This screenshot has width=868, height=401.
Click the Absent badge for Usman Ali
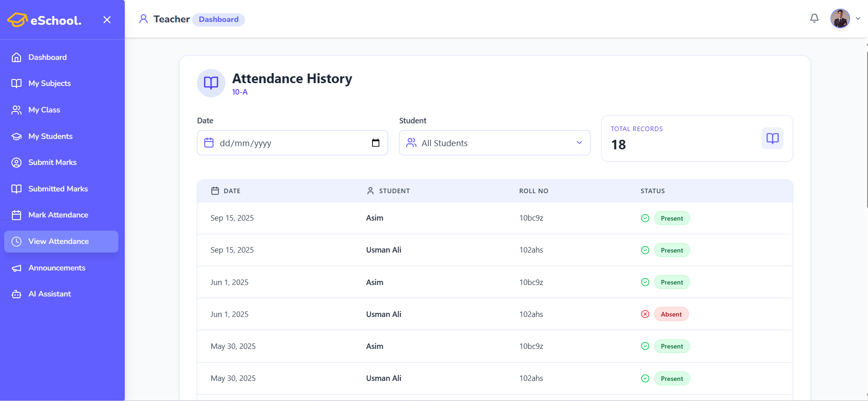click(671, 314)
